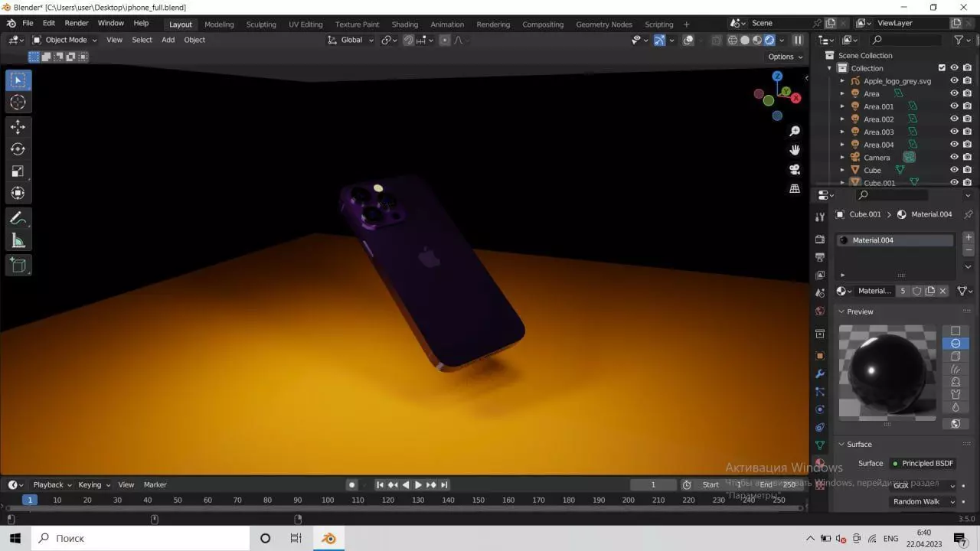Viewport: 980px width, 551px height.
Task: Hide Apple_logo_grey.svg with eye icon
Action: click(x=954, y=80)
